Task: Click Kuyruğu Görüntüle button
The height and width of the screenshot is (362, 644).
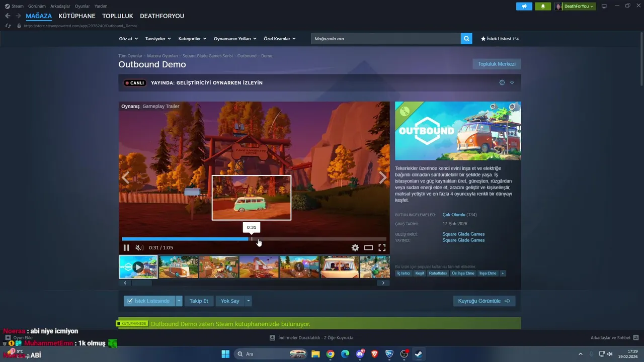Action: 484,301
